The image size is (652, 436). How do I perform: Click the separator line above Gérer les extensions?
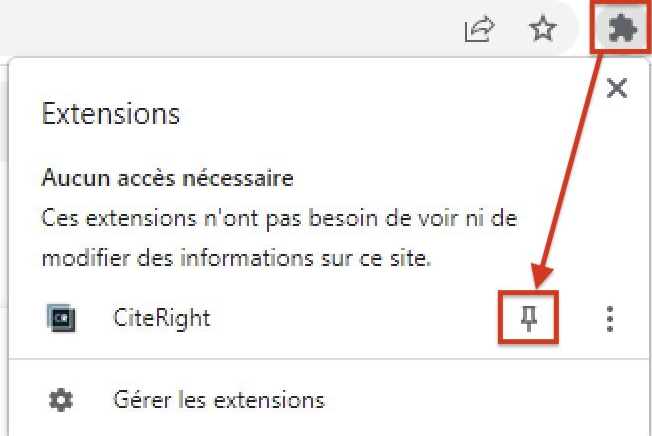point(328,358)
